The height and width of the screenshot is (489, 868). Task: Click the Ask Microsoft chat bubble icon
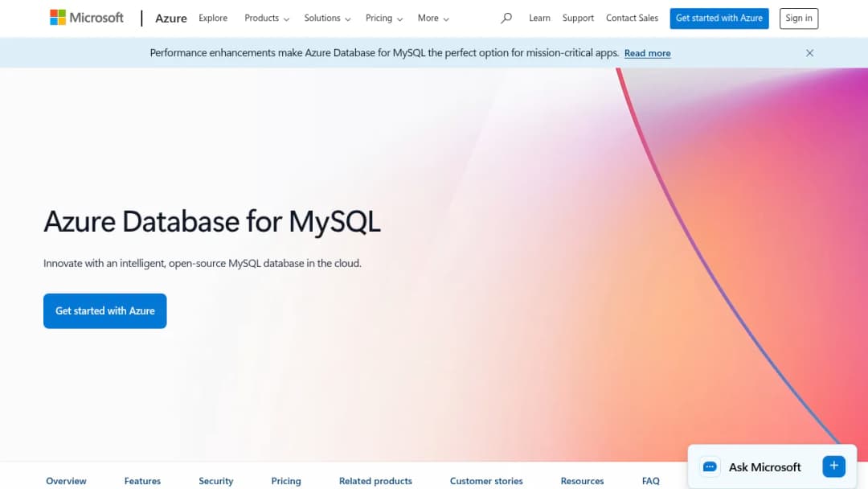coord(710,466)
